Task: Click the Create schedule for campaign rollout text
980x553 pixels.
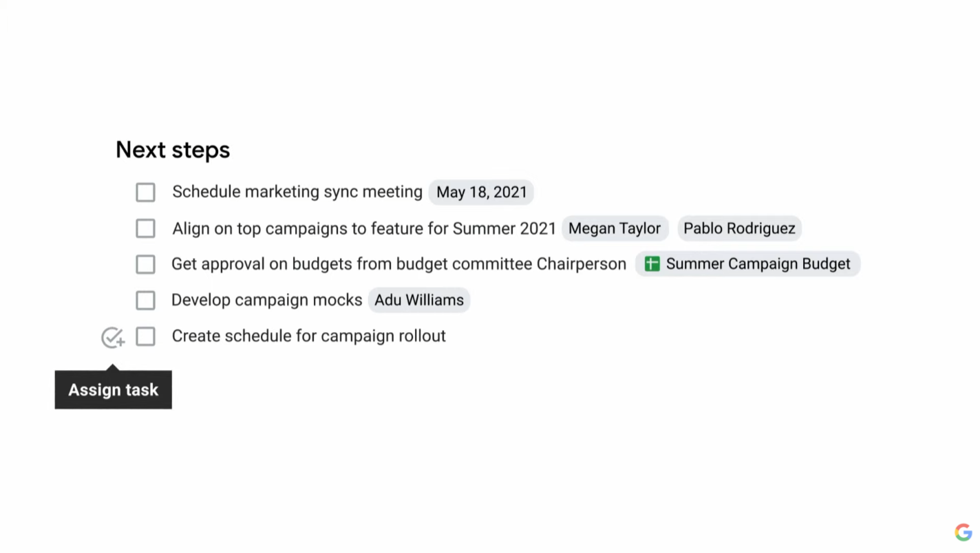Action: 308,336
